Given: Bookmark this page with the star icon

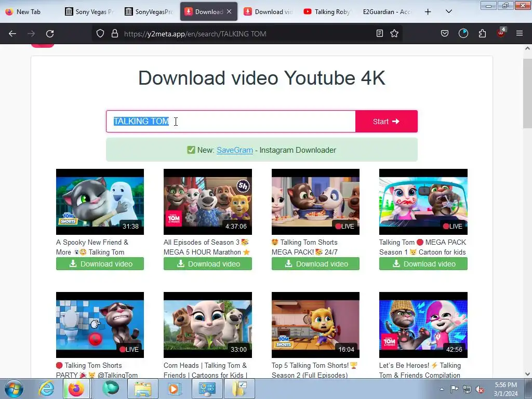Looking at the screenshot, I should pyautogui.click(x=394, y=33).
